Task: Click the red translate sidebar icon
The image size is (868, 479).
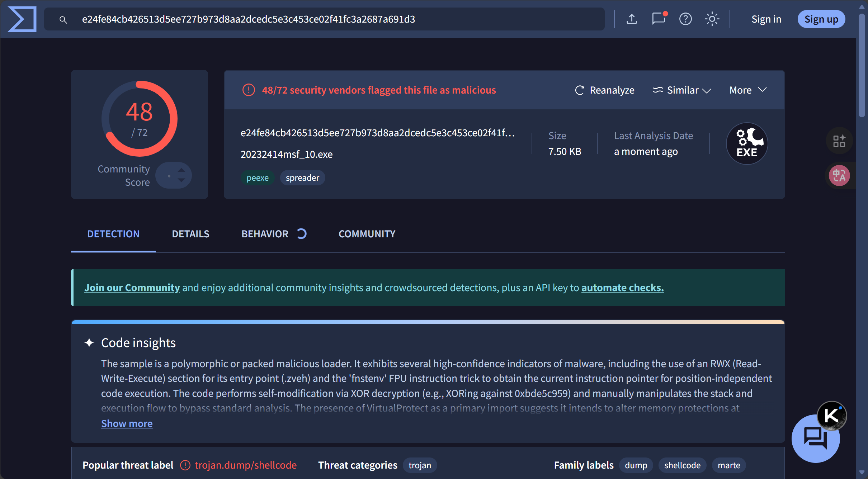Action: (x=839, y=176)
